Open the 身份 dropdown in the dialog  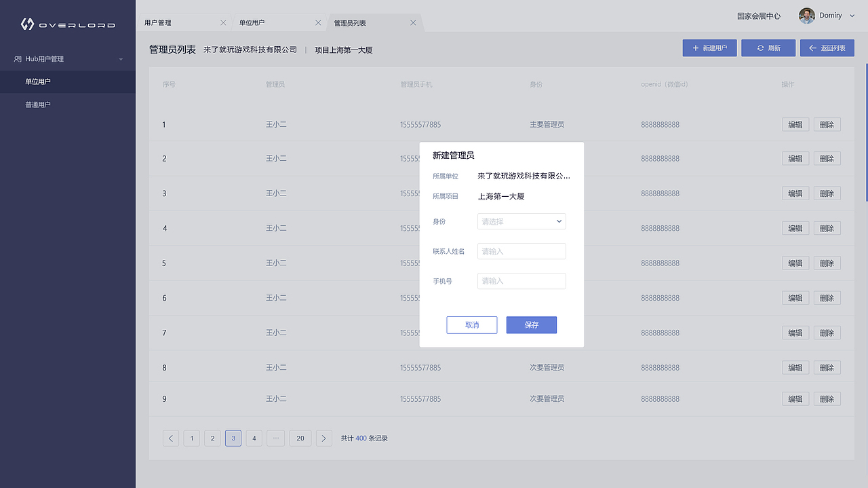click(x=521, y=221)
